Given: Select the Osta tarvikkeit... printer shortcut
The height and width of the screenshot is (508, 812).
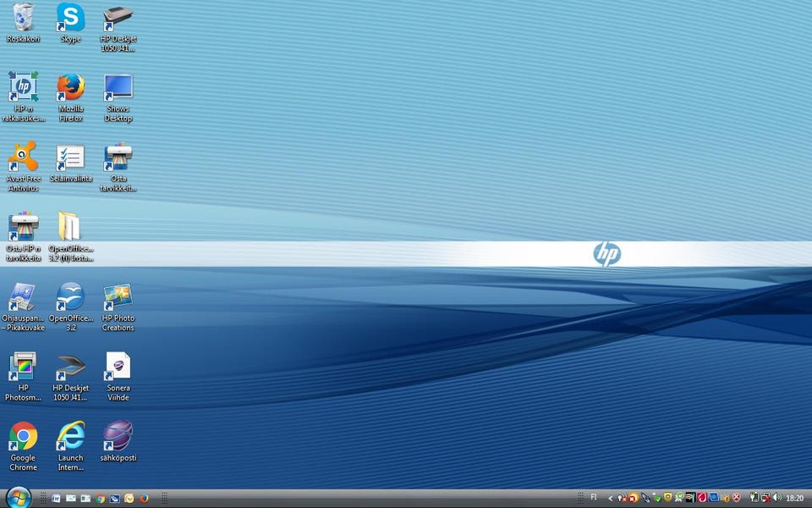Looking at the screenshot, I should (x=118, y=167).
